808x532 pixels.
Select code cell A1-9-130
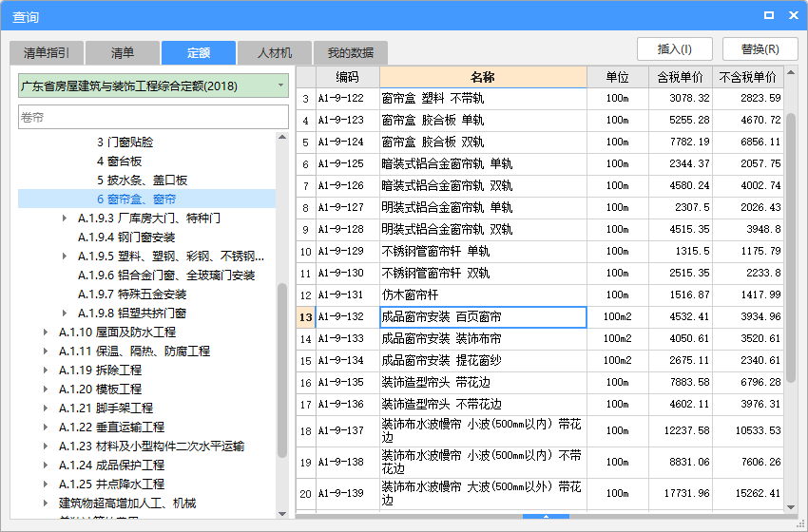point(347,274)
